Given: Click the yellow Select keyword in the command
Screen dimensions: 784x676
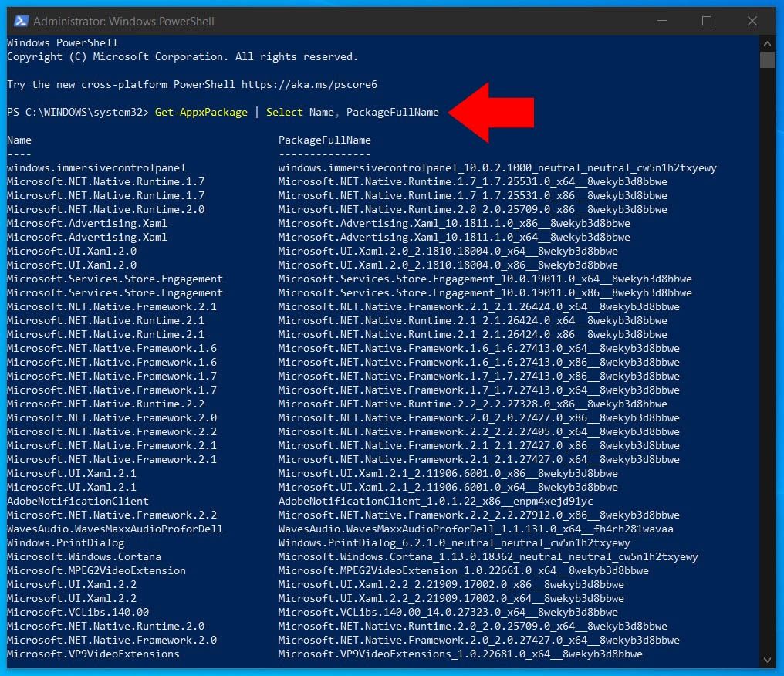Looking at the screenshot, I should pos(285,112).
